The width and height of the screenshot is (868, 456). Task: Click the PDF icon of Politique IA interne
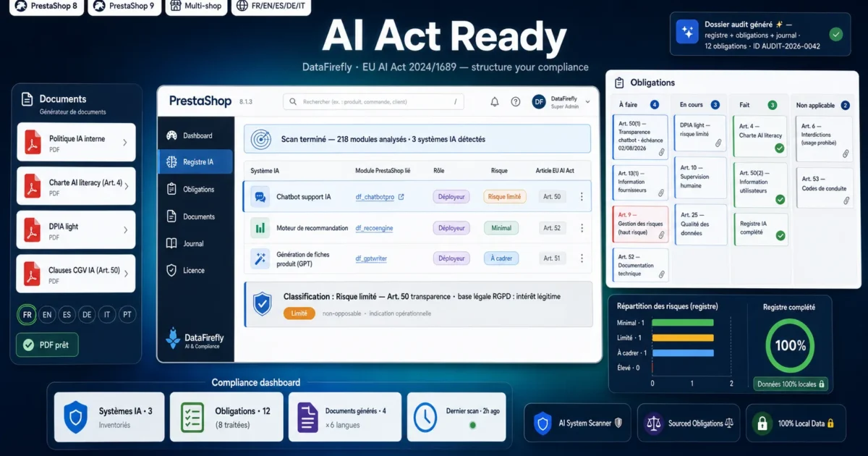(x=33, y=143)
